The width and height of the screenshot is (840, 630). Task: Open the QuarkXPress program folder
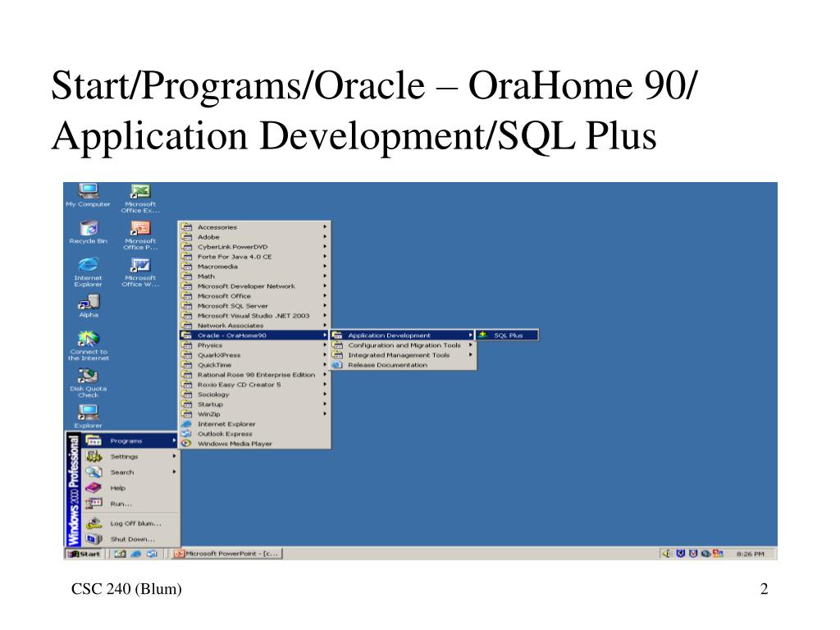pos(254,354)
